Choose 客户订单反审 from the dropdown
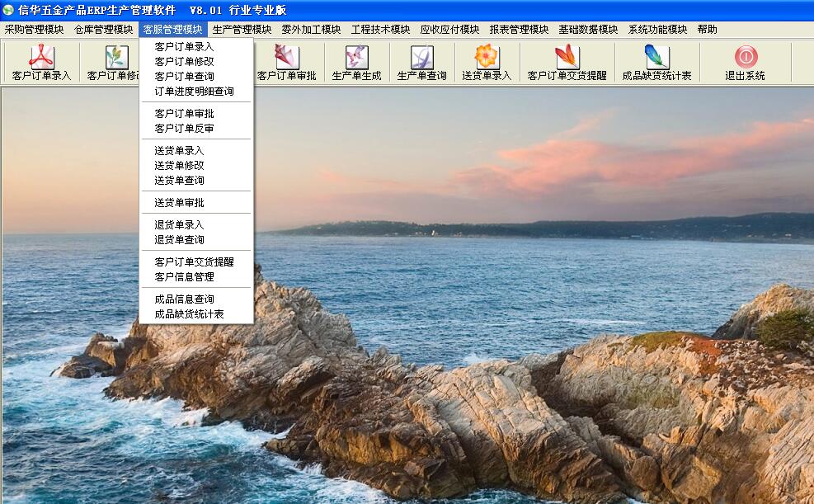Image resolution: width=814 pixels, height=504 pixels. coord(184,129)
